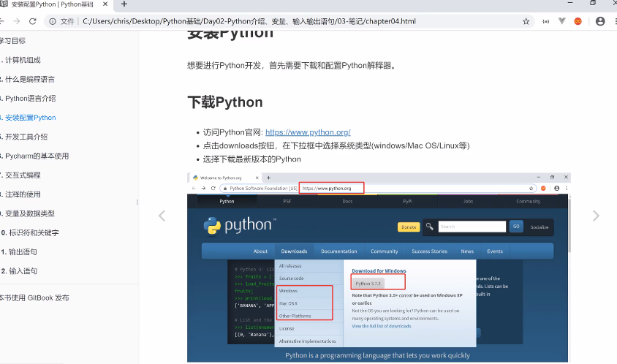
Task: Open a new browser tab
Action: [x=124, y=4]
